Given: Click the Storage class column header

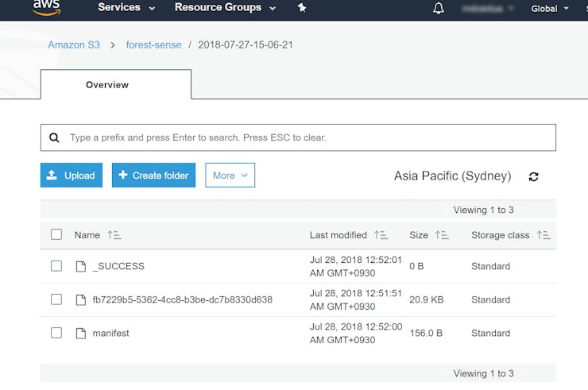Looking at the screenshot, I should coord(501,235).
